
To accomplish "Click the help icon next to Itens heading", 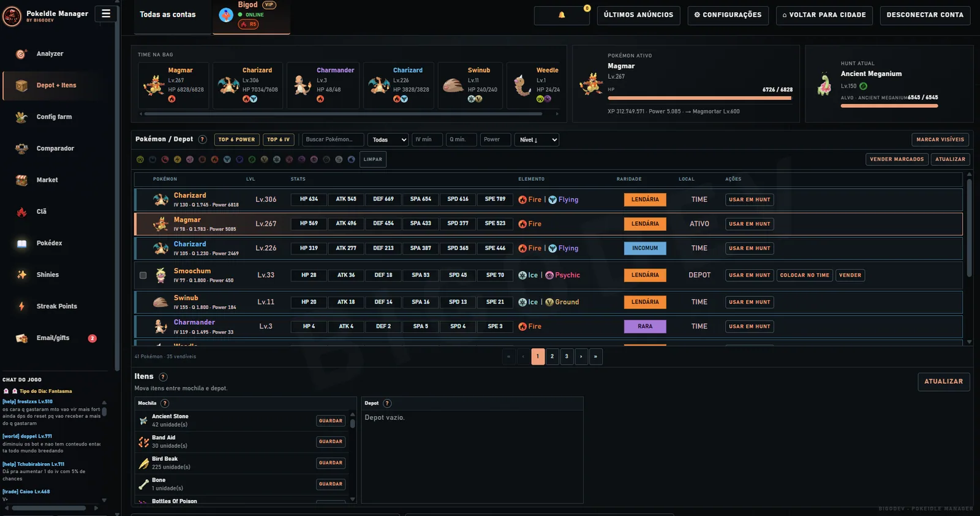I will pos(163,377).
